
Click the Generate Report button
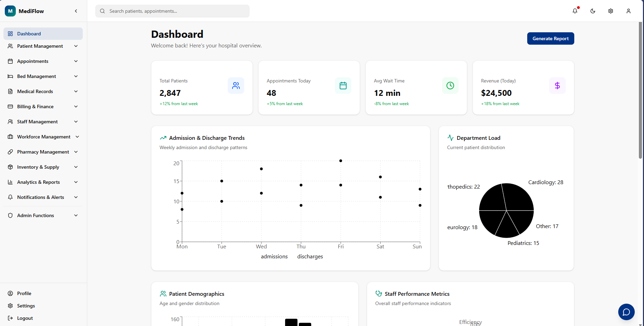click(x=551, y=38)
